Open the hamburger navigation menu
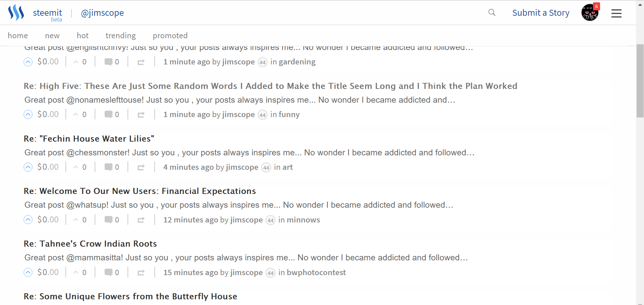Screen dimensions: 644x305 pos(616,13)
